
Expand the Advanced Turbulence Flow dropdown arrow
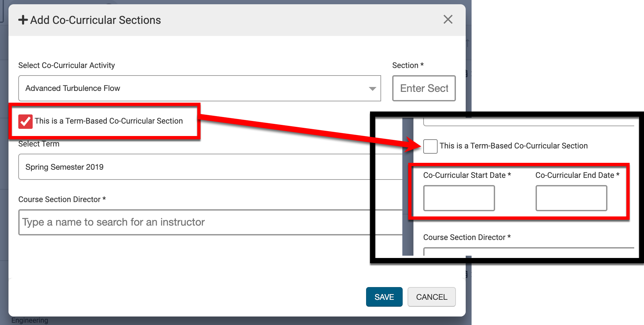[x=372, y=89]
